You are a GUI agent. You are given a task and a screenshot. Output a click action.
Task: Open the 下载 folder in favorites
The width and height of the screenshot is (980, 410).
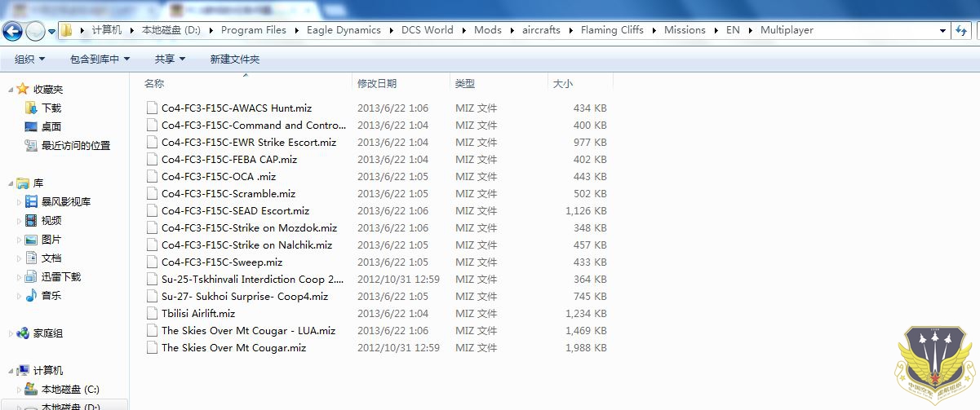click(51, 108)
